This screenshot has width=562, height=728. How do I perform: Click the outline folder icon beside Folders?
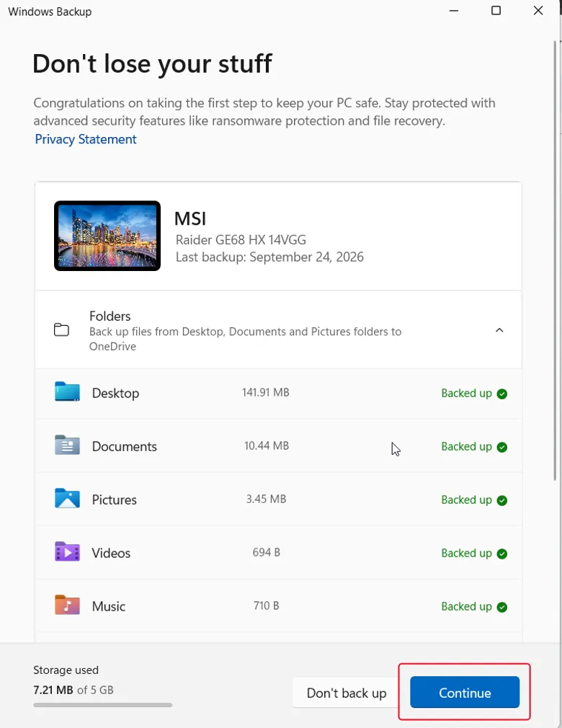coord(61,329)
